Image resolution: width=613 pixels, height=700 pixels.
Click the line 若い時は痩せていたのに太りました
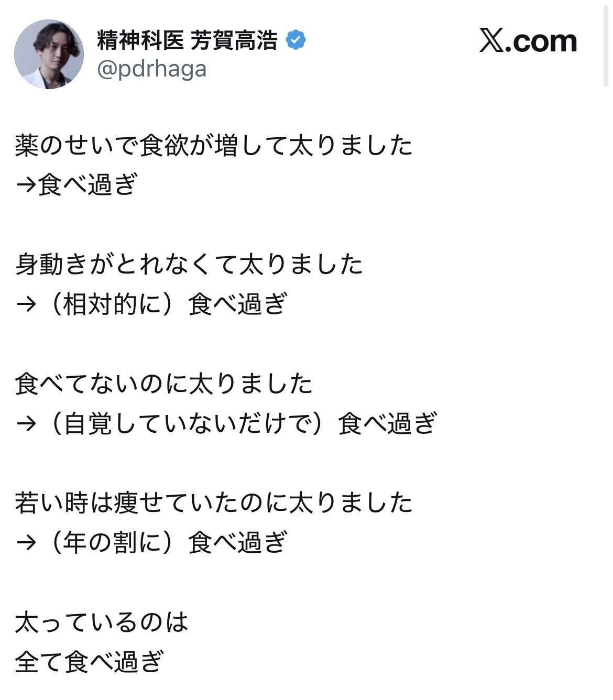point(214,502)
